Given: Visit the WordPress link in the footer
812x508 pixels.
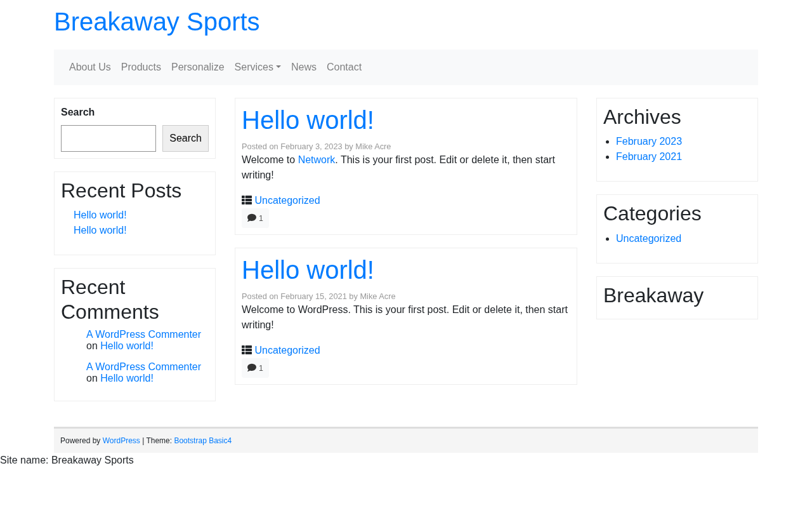Looking at the screenshot, I should pyautogui.click(x=121, y=441).
